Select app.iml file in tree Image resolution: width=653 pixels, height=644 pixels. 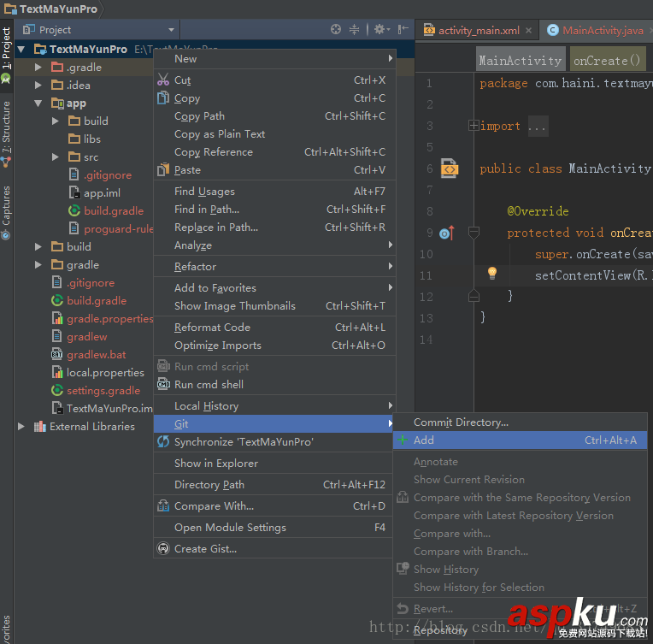point(102,192)
